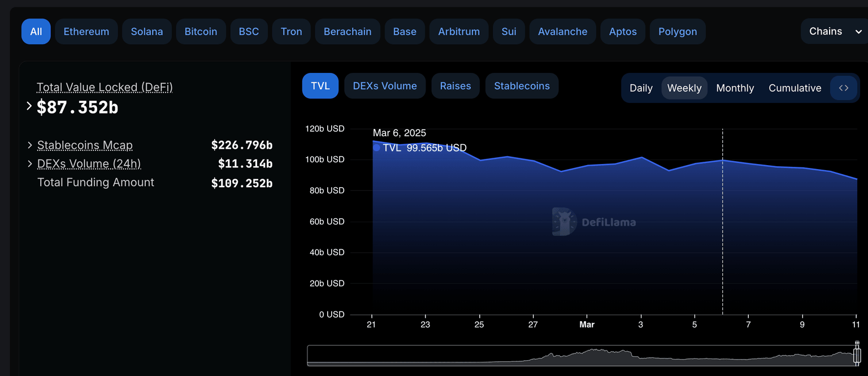
Task: Click the TVL legend dot
Action: tap(376, 148)
